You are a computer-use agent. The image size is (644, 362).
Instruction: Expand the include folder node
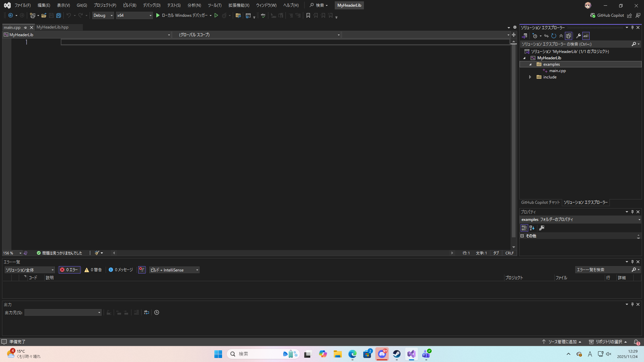pyautogui.click(x=530, y=77)
